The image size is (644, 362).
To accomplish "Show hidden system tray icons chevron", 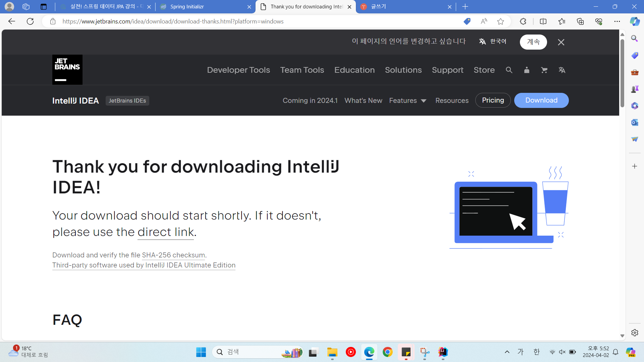I will (507, 352).
